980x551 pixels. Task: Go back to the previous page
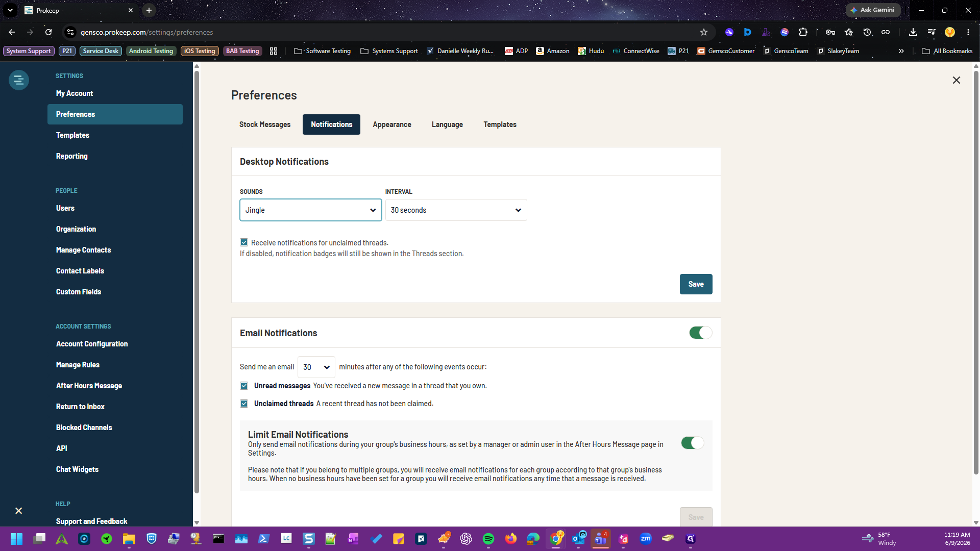(x=12, y=32)
